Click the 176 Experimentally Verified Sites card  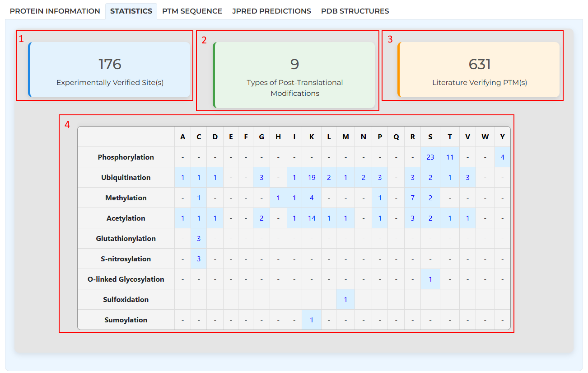coord(110,70)
